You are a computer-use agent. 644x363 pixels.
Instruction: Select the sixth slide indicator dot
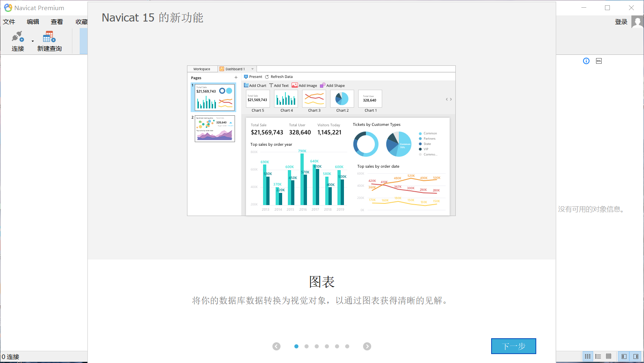point(347,346)
